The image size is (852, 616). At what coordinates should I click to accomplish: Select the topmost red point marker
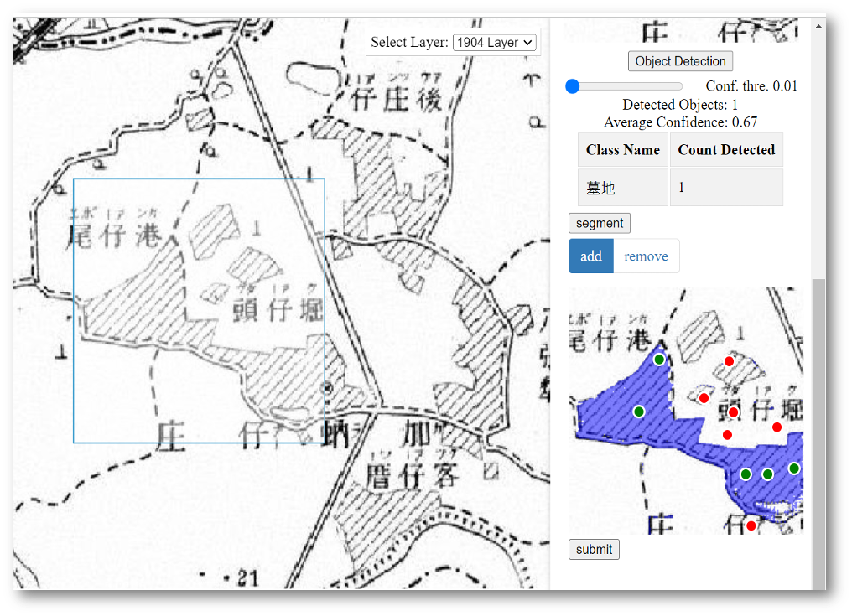click(729, 361)
